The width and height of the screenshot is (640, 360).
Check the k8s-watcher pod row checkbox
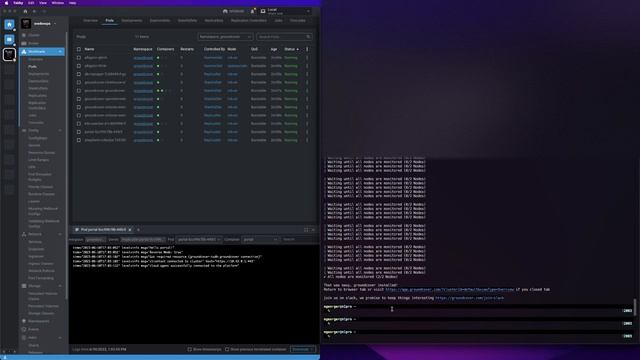[x=79, y=124]
